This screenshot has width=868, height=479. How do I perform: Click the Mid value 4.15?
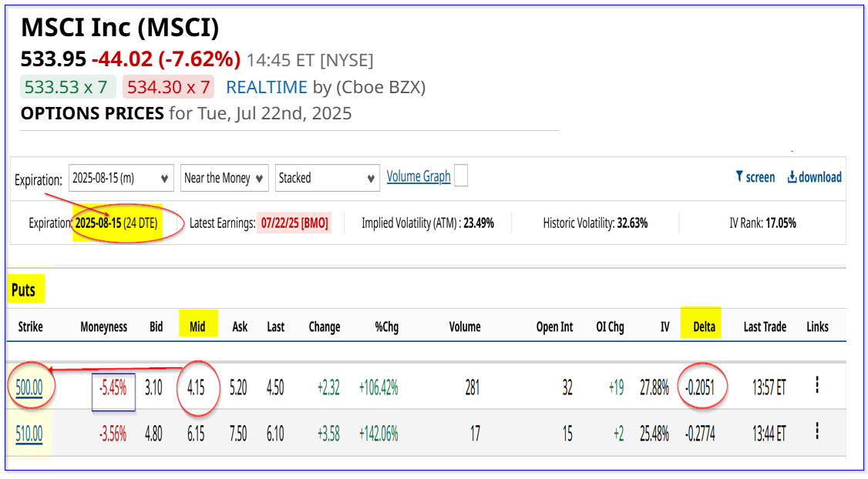click(196, 387)
